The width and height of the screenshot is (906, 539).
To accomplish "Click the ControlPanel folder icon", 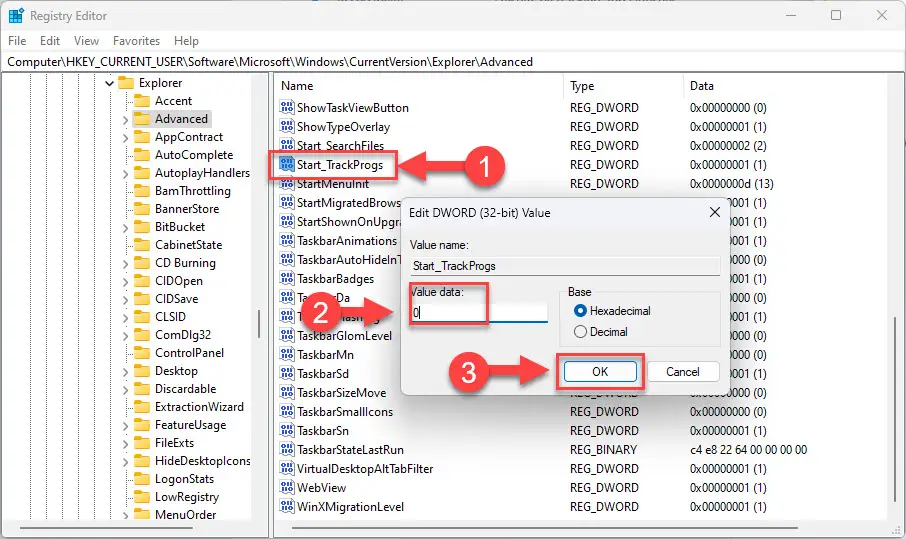I will click(x=142, y=353).
